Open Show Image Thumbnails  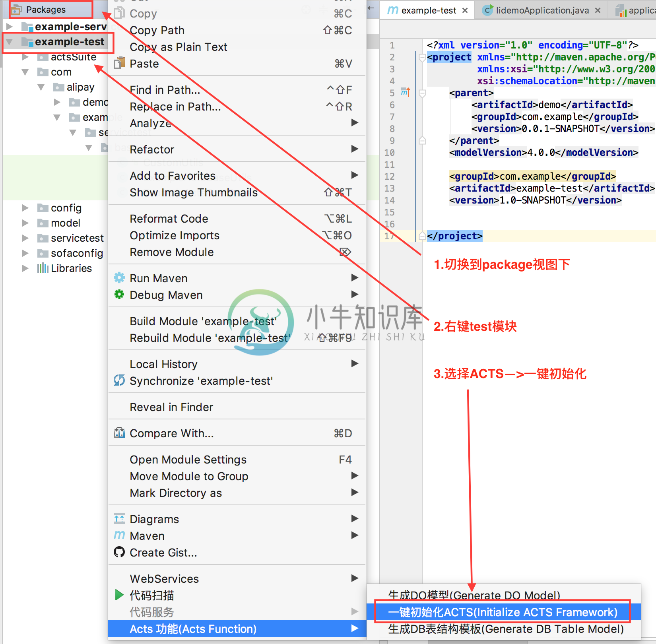237,192
